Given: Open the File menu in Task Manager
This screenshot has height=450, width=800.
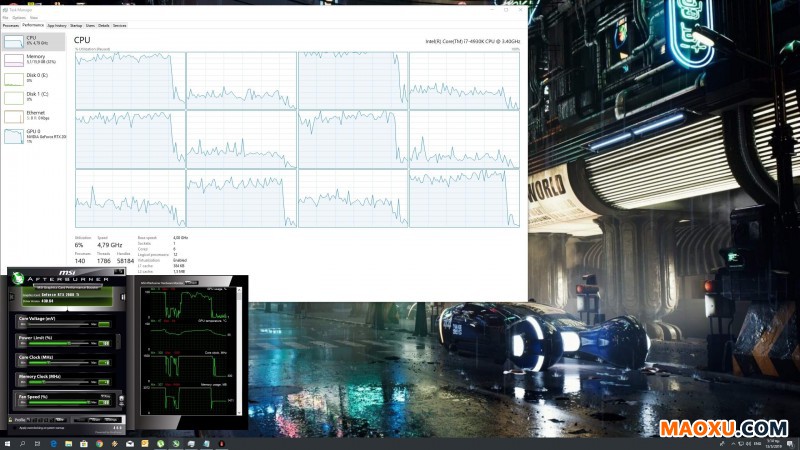Looking at the screenshot, I should coord(5,17).
